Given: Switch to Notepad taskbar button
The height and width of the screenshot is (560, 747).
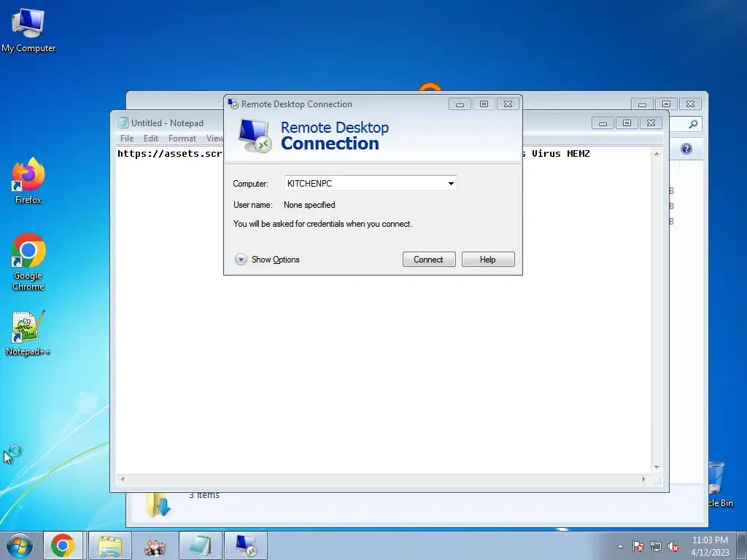Looking at the screenshot, I should (x=201, y=545).
